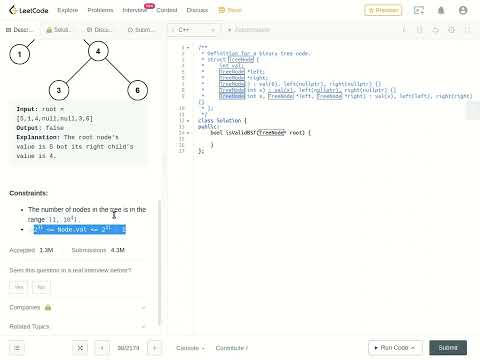Screen dimensions: 480x360
Task: Click the code braces format icon
Action: tap(420, 30)
